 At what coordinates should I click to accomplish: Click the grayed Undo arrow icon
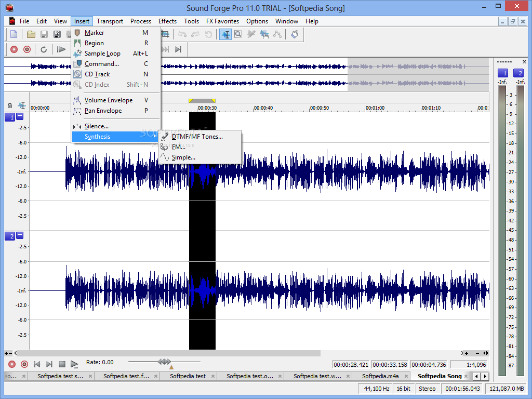182,34
